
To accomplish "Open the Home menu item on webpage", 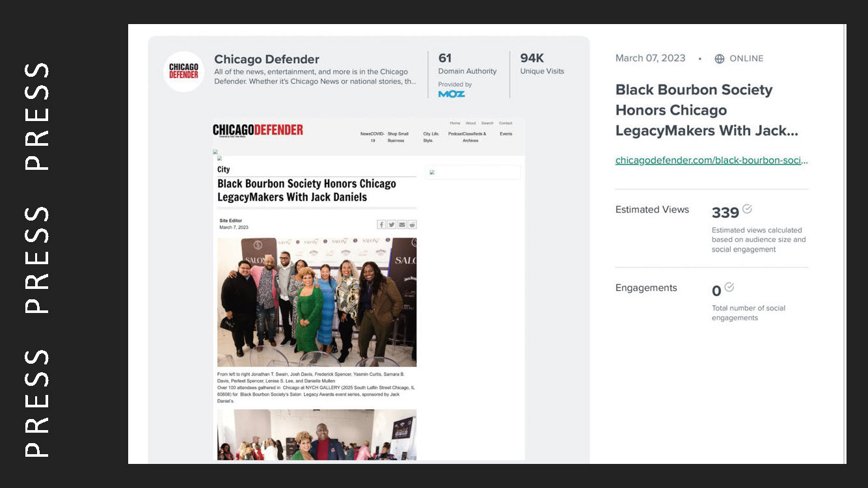I will (x=455, y=123).
